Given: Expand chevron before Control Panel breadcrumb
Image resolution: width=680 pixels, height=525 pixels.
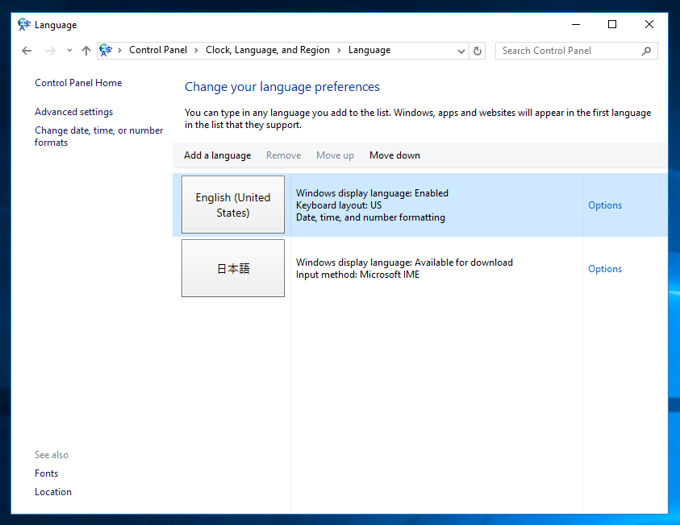Looking at the screenshot, I should pos(120,50).
